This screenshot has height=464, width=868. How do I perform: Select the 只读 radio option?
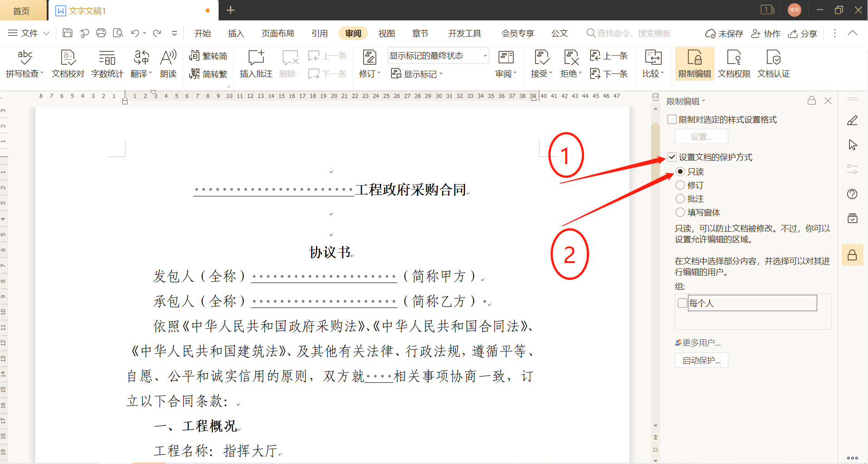coord(680,171)
